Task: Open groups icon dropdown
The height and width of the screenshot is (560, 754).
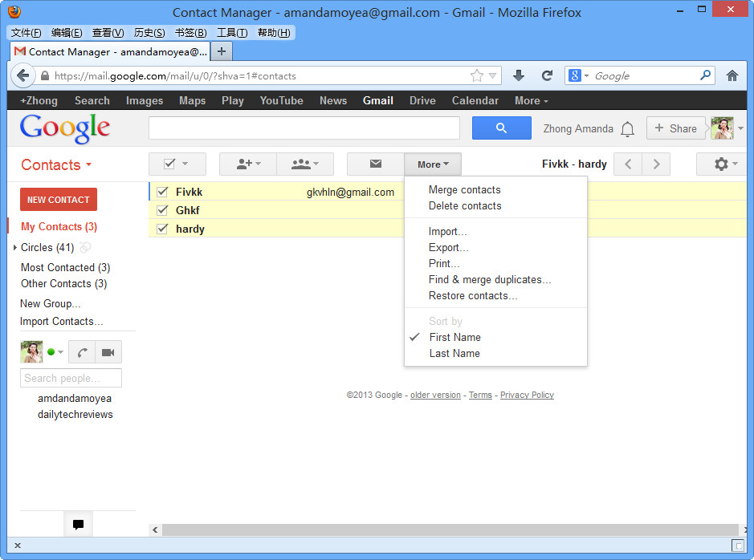Action: click(305, 164)
